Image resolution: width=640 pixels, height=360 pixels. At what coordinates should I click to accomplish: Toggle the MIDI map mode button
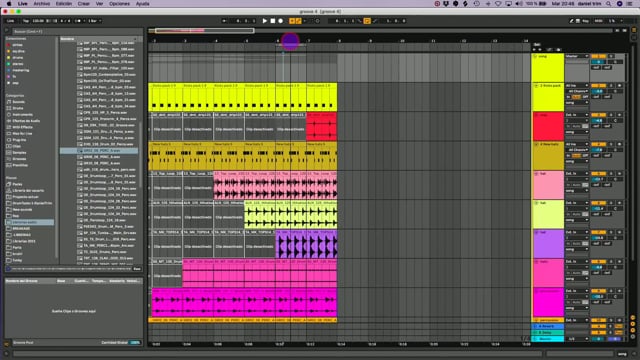pos(598,21)
